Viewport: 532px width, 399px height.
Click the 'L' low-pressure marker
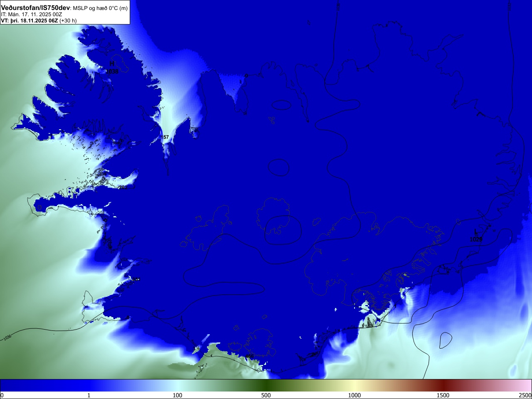476,232
